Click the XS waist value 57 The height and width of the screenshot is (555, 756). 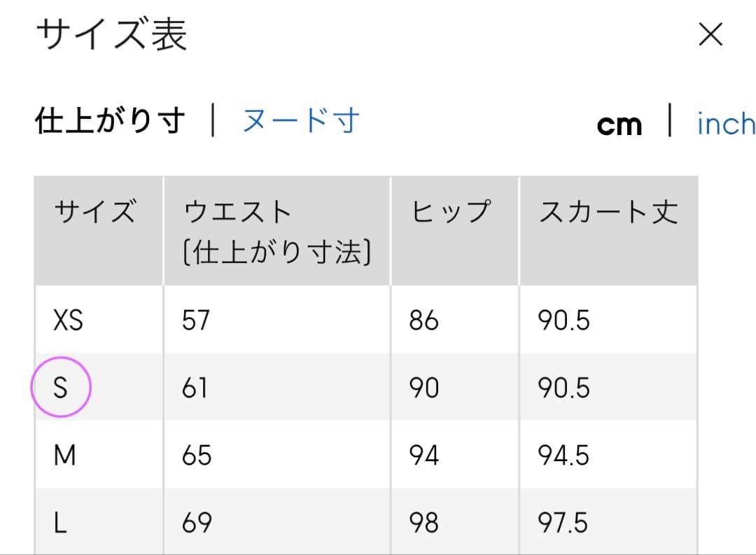click(x=196, y=321)
